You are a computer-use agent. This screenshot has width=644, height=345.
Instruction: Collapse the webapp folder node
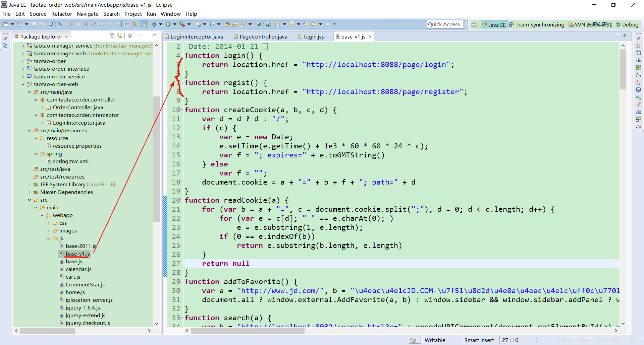coord(42,215)
